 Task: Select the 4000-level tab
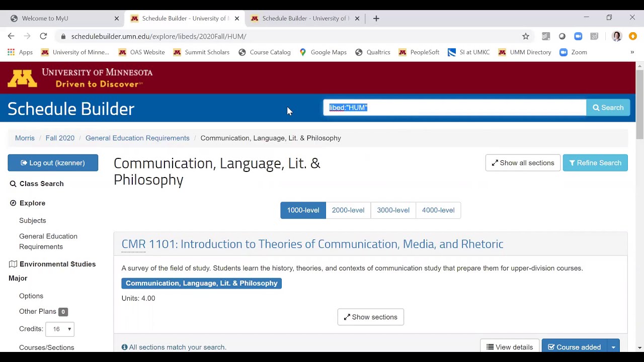438,210
